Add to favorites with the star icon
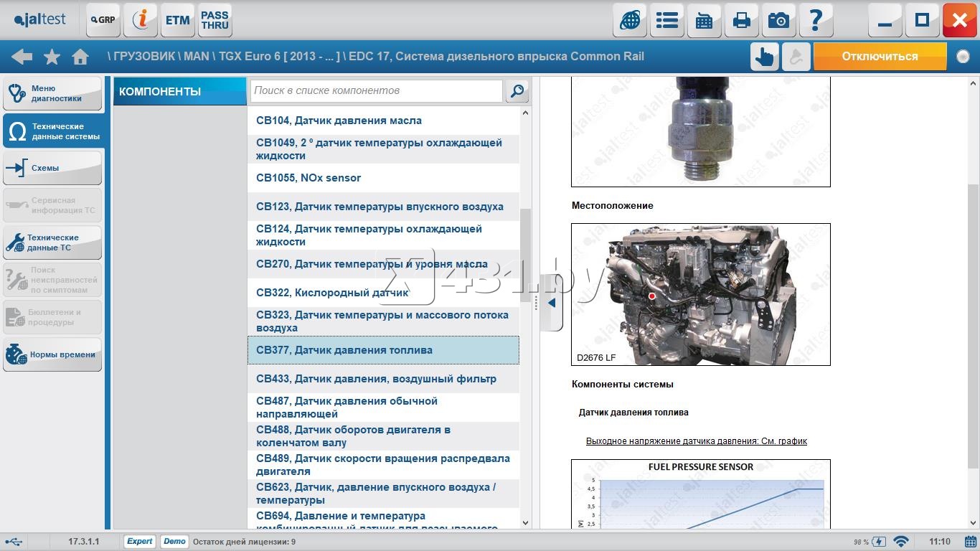This screenshot has height=551, width=980. [52, 57]
